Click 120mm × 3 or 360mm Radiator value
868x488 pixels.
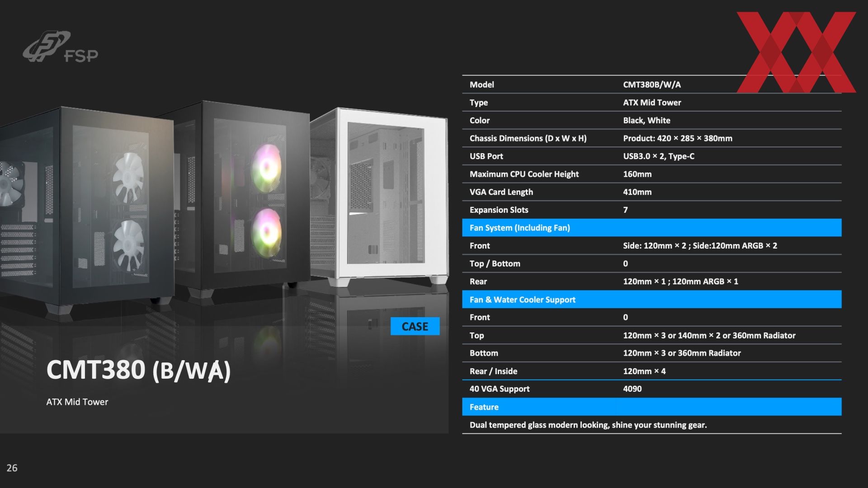pyautogui.click(x=682, y=353)
